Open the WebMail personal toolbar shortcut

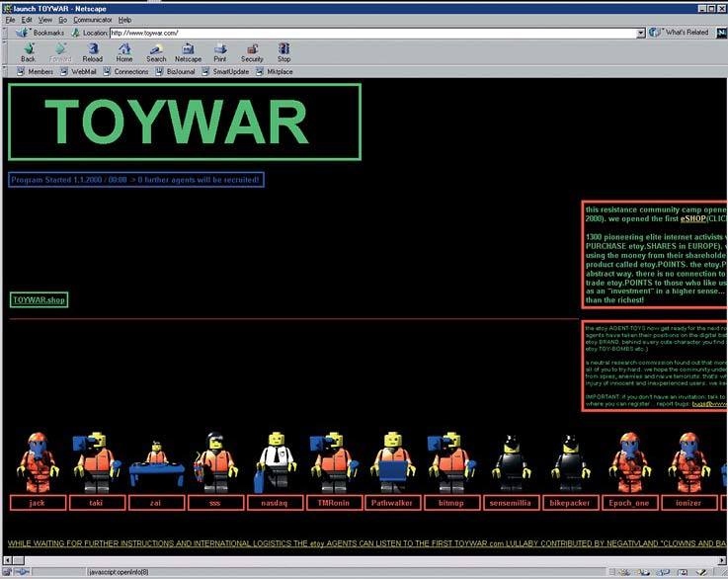79,72
